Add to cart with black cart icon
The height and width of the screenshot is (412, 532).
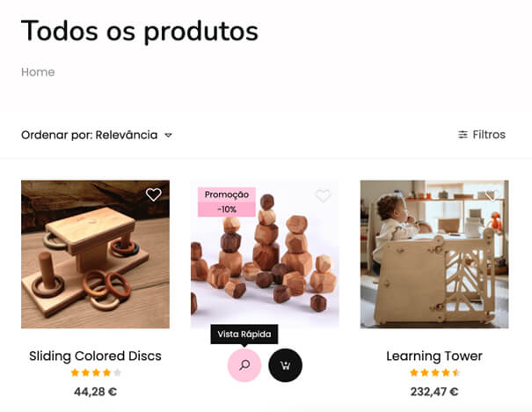(285, 365)
